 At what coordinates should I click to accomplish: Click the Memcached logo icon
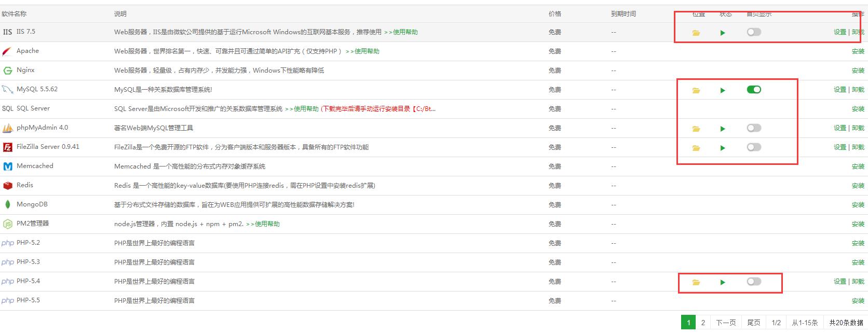tap(7, 166)
